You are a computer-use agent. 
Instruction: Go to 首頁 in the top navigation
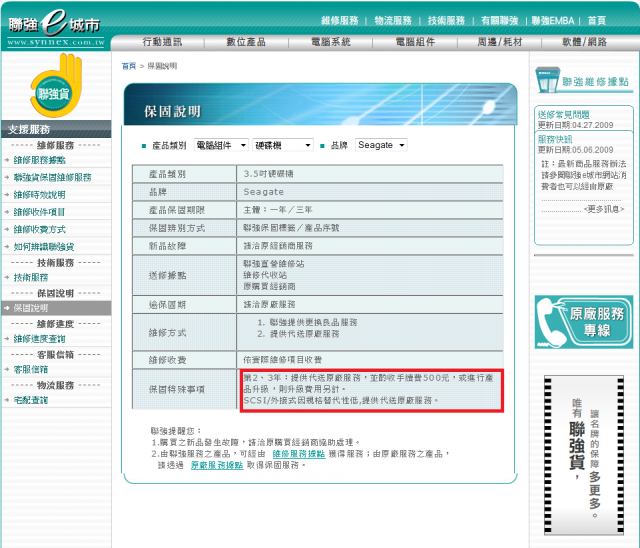coord(596,20)
